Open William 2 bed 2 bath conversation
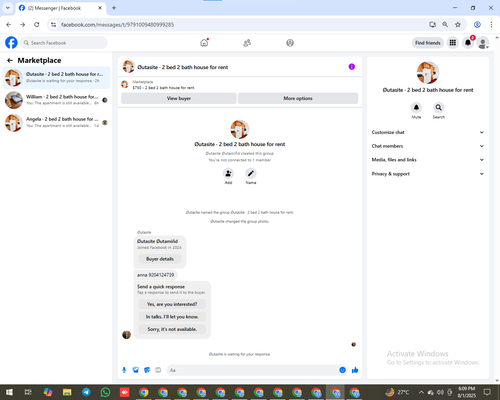Image resolution: width=500 pixels, height=400 pixels. tap(56, 100)
